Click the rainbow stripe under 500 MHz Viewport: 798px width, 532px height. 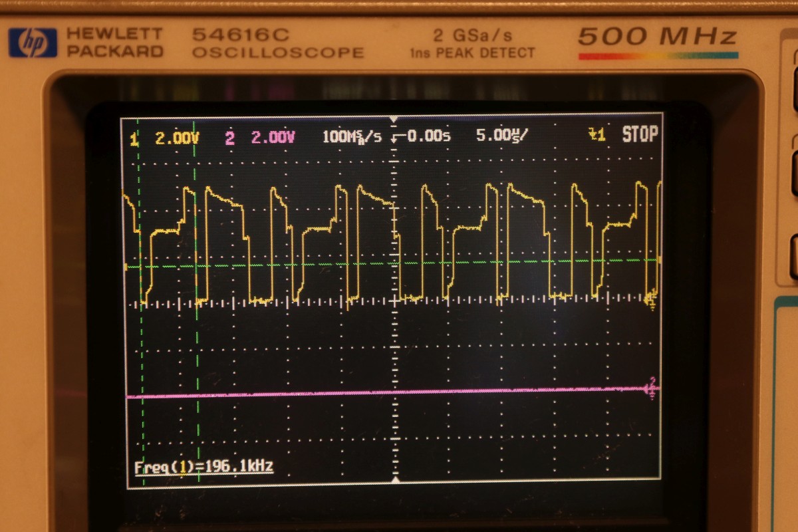tap(658, 56)
